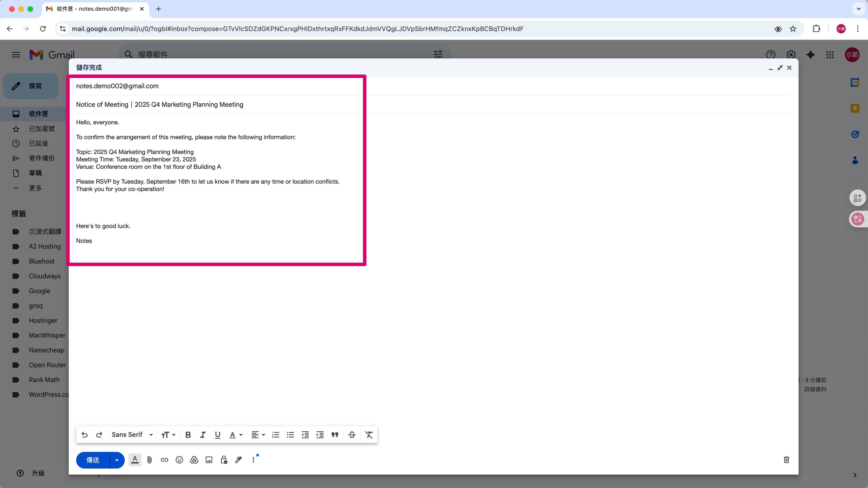Apply blockquote formatting

[x=335, y=435]
